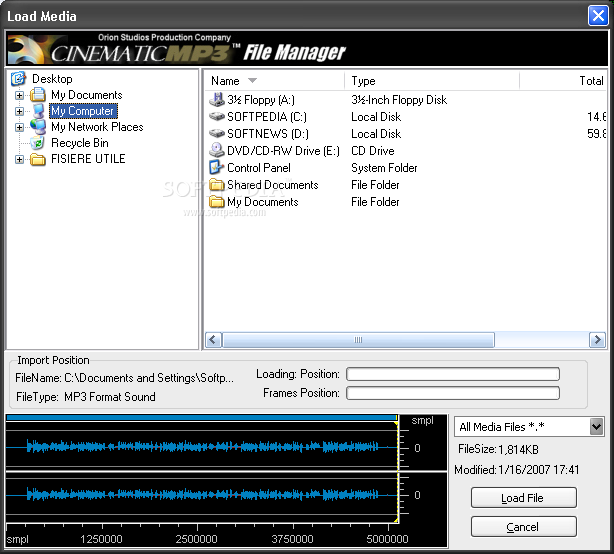Close the Load Media dialog

598,16
